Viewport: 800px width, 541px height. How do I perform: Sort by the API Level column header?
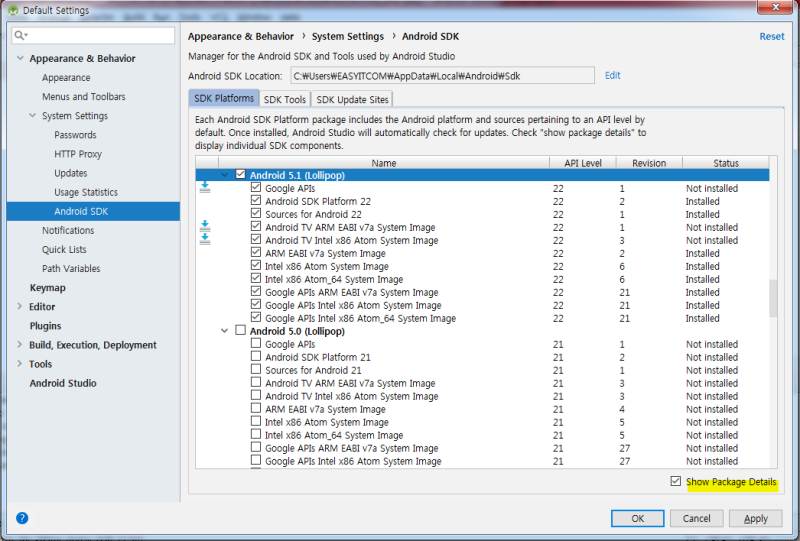pyautogui.click(x=583, y=163)
